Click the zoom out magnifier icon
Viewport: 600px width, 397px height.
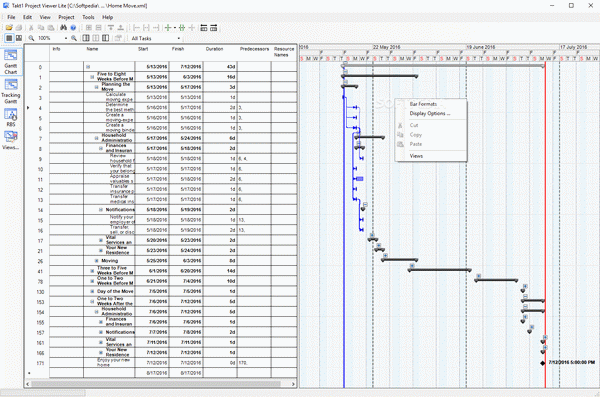pos(31,38)
